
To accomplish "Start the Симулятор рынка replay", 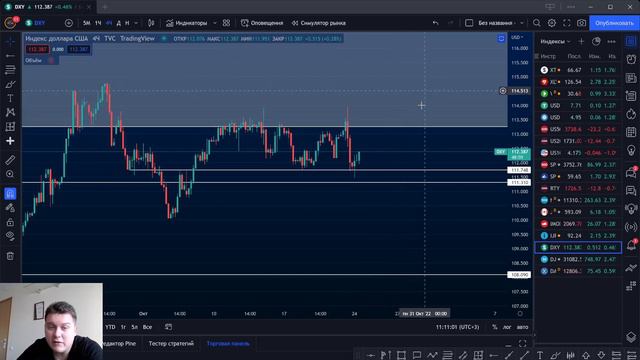I will (319, 23).
